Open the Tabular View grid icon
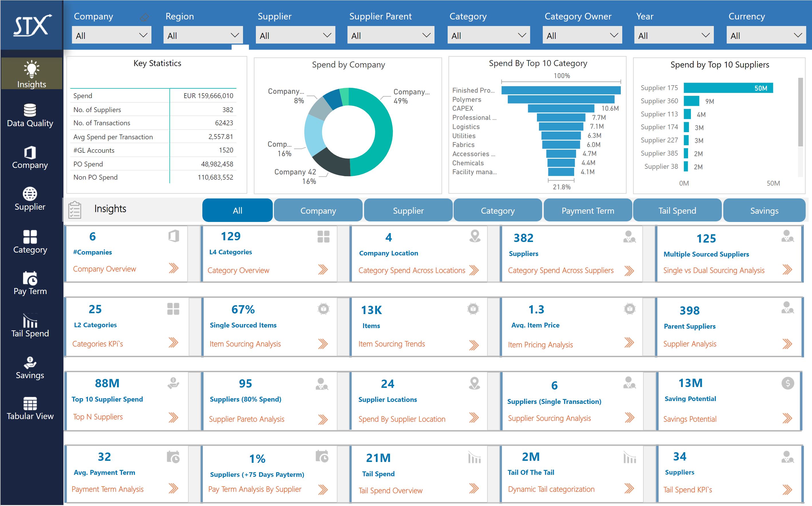The image size is (812, 506). tap(30, 404)
